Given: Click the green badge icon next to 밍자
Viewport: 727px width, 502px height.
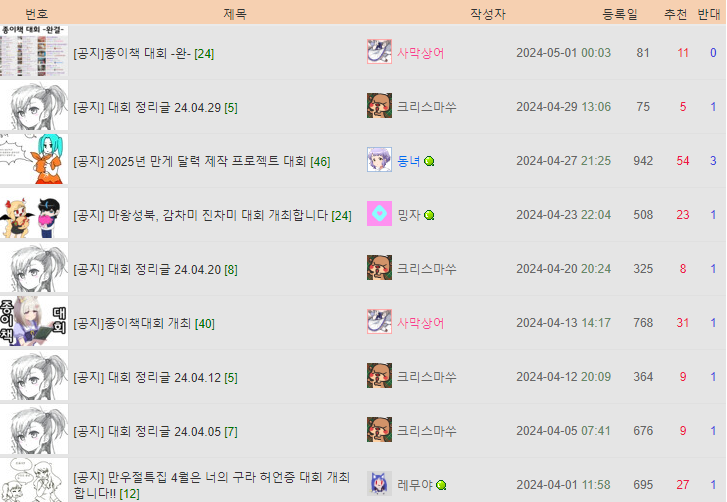Looking at the screenshot, I should tap(429, 215).
